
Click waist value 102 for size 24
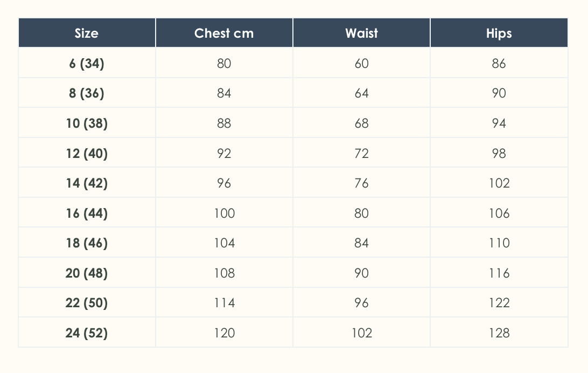361,333
